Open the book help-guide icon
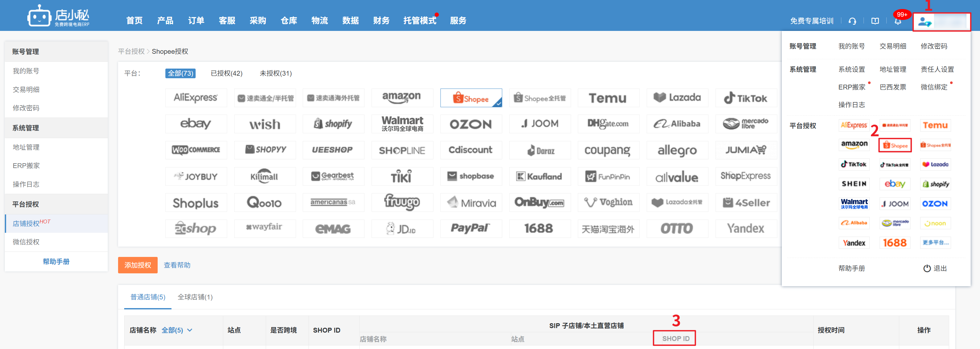The height and width of the screenshot is (349, 980). pyautogui.click(x=875, y=21)
